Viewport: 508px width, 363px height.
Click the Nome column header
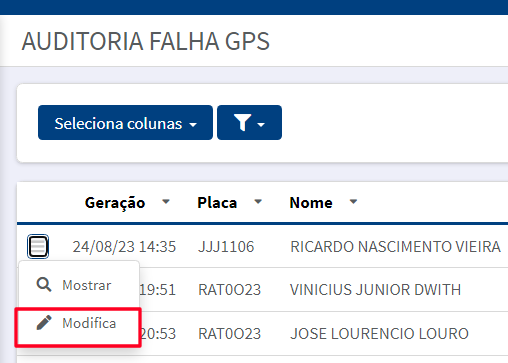pos(311,202)
